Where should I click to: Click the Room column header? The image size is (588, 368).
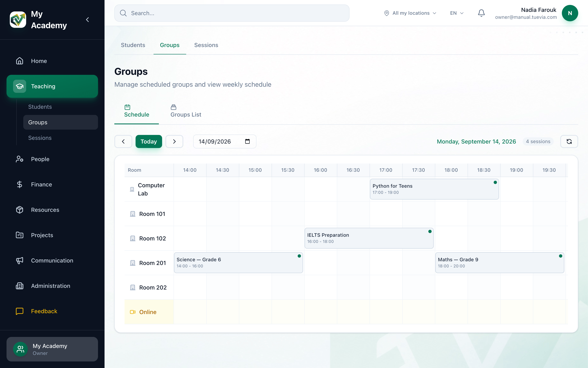pos(149,170)
